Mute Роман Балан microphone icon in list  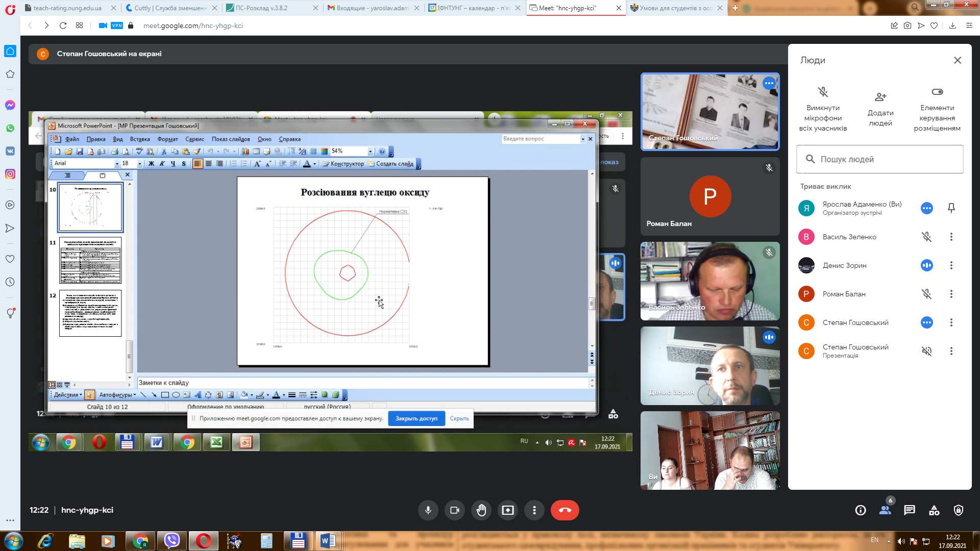click(927, 294)
